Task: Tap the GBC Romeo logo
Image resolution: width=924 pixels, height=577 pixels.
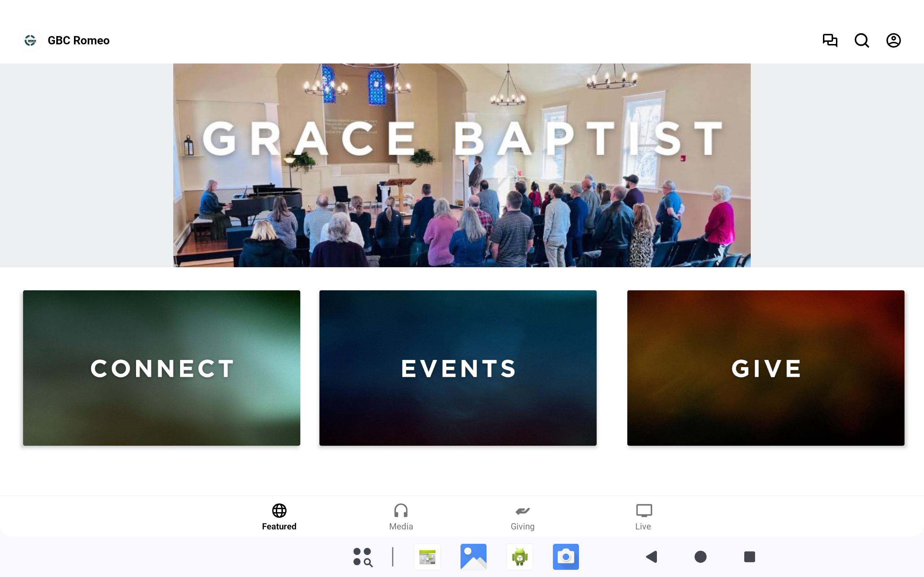Action: click(x=30, y=40)
